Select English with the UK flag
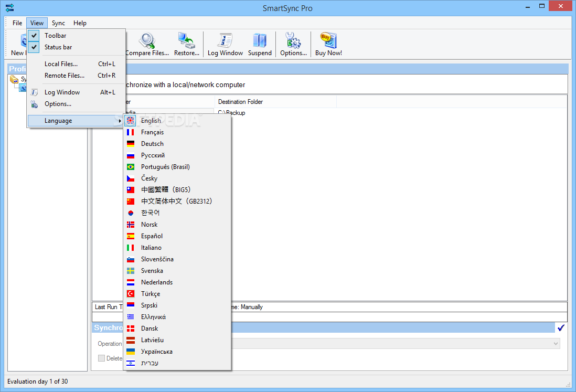 click(x=177, y=121)
